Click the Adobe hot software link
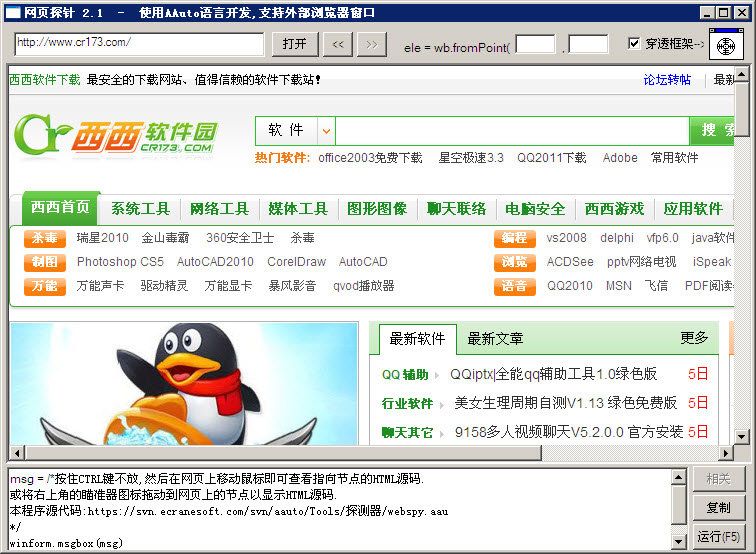The width and height of the screenshot is (756, 554). 620,158
